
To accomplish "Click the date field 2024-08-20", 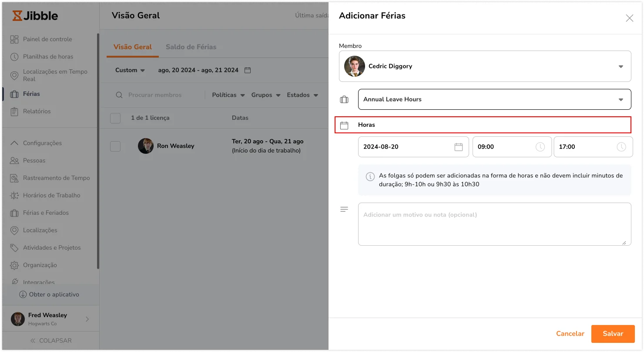I will 413,147.
